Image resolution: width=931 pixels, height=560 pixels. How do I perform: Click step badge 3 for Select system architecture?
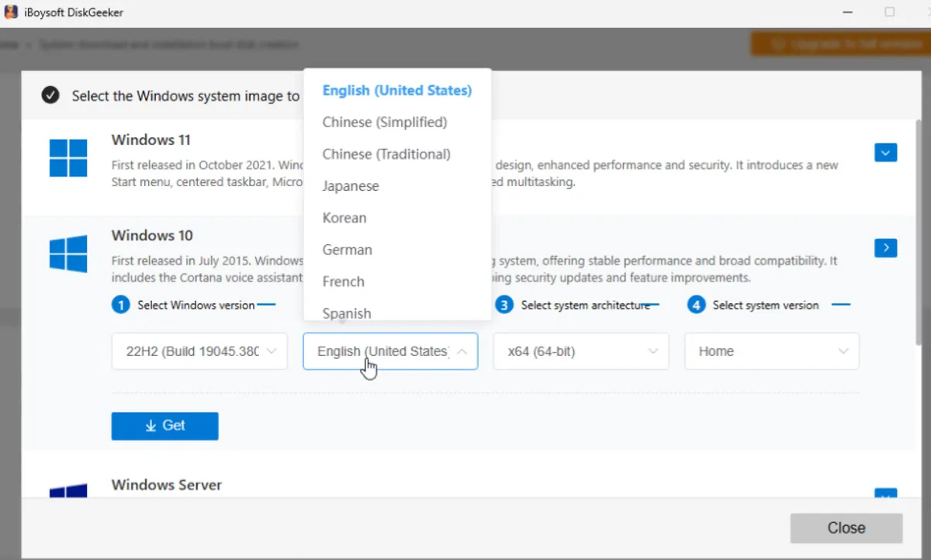pyautogui.click(x=504, y=305)
